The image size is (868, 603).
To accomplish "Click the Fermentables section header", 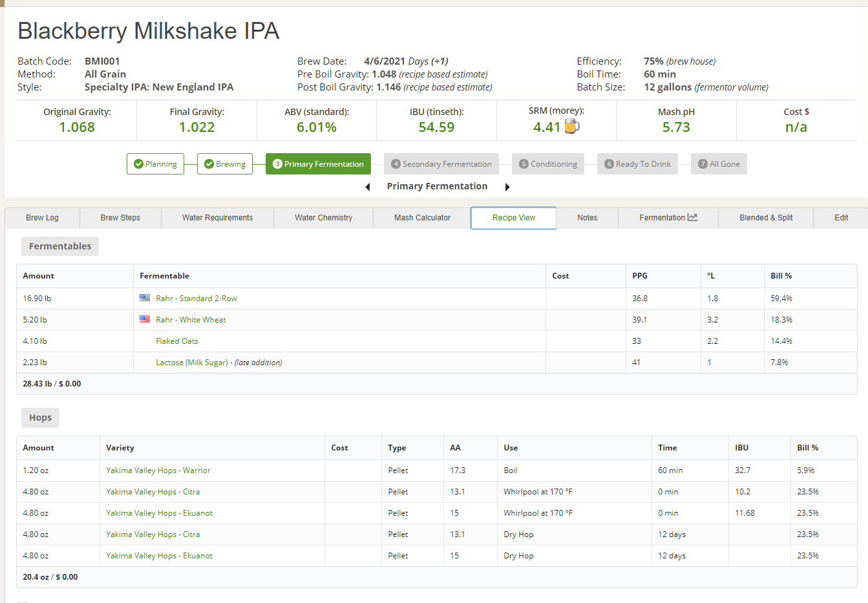I will (60, 246).
